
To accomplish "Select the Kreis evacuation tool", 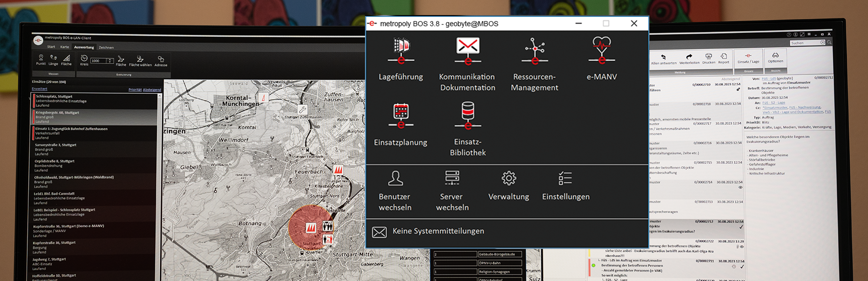I will pos(84,60).
